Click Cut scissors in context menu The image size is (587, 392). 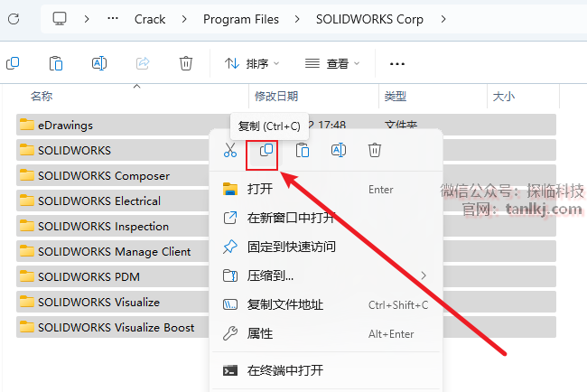click(230, 150)
